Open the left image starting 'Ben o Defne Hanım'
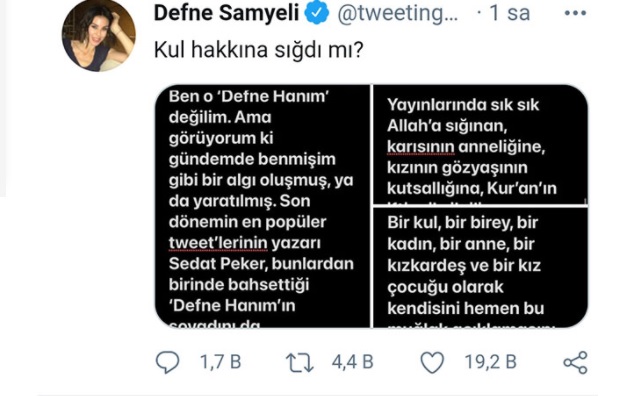 [x=263, y=206]
